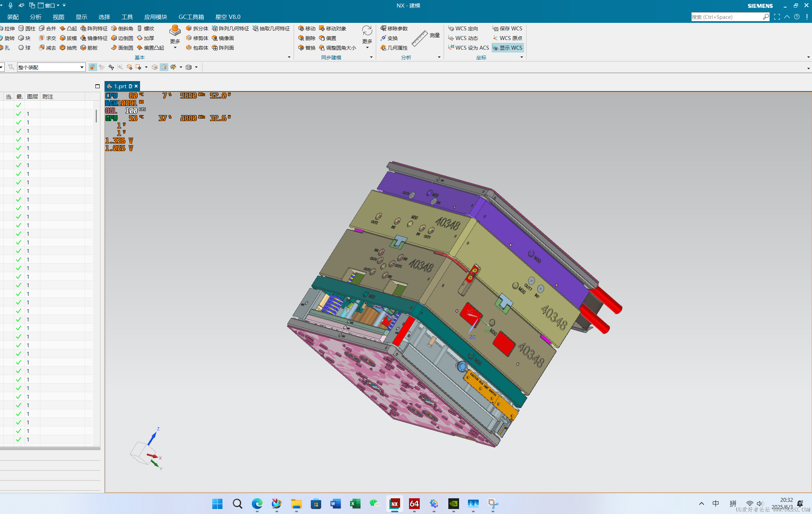Click the 拔模 draft tool
The image size is (812, 514).
click(68, 38)
